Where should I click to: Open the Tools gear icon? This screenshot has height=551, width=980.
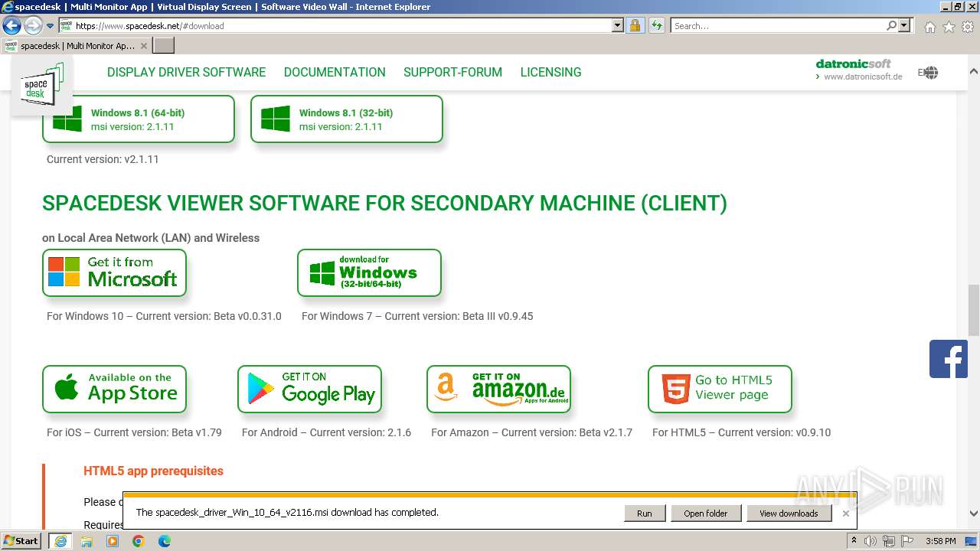(x=968, y=27)
